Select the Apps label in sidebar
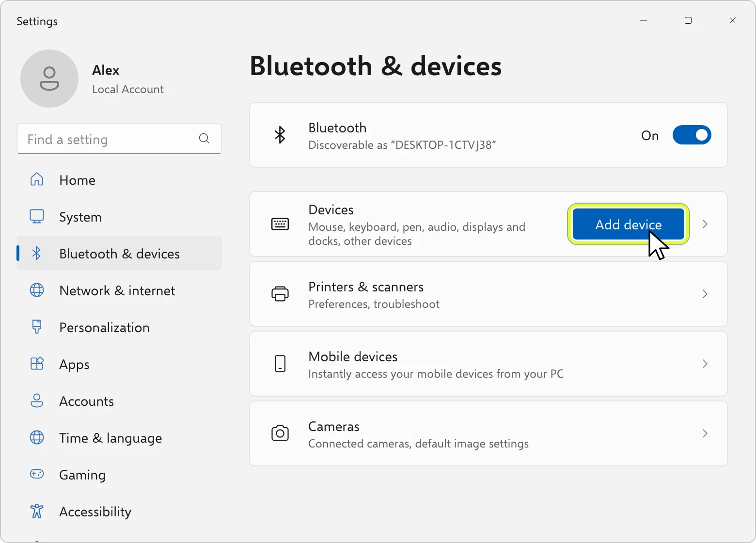 pos(74,365)
